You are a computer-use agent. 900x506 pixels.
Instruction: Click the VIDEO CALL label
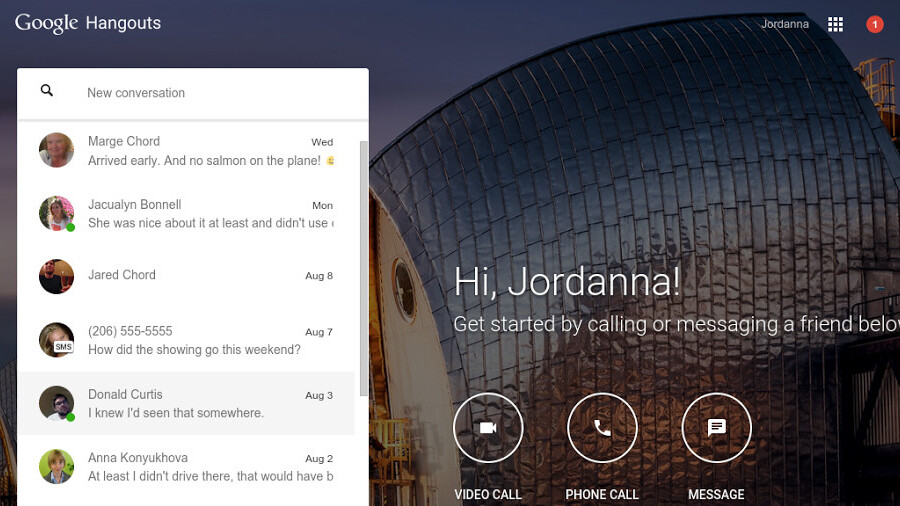(x=488, y=494)
